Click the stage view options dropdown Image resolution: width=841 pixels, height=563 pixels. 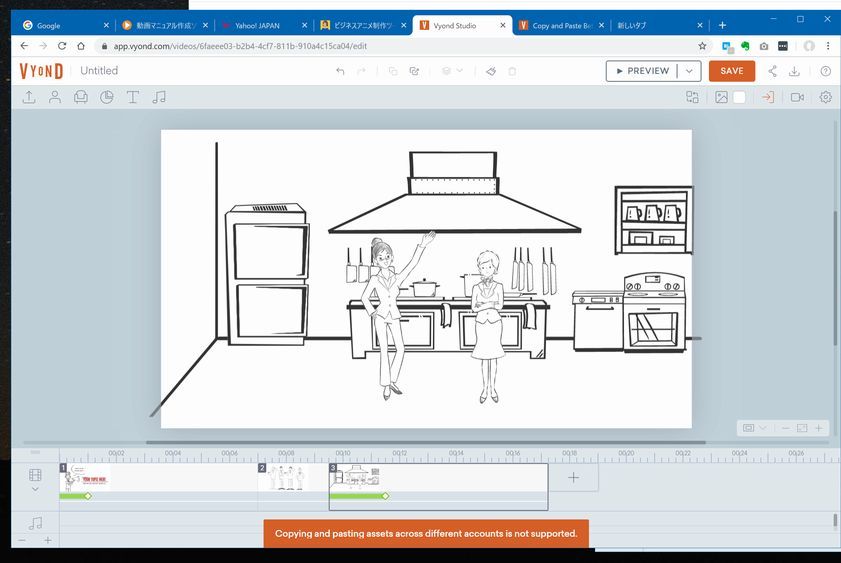754,428
